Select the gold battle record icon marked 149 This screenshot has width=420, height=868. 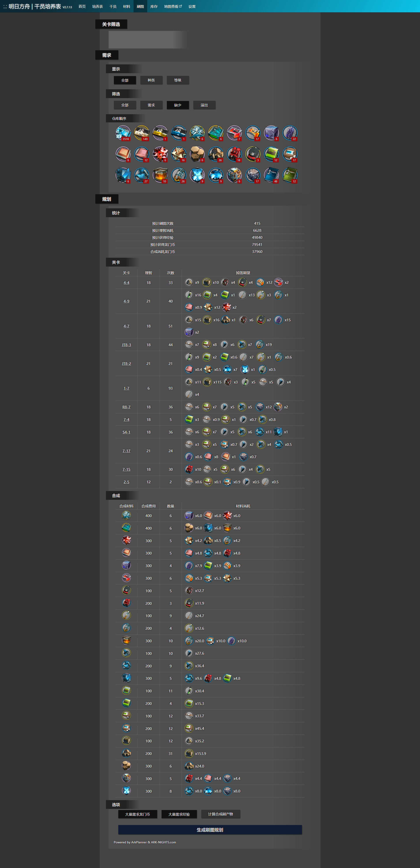pyautogui.click(x=141, y=133)
